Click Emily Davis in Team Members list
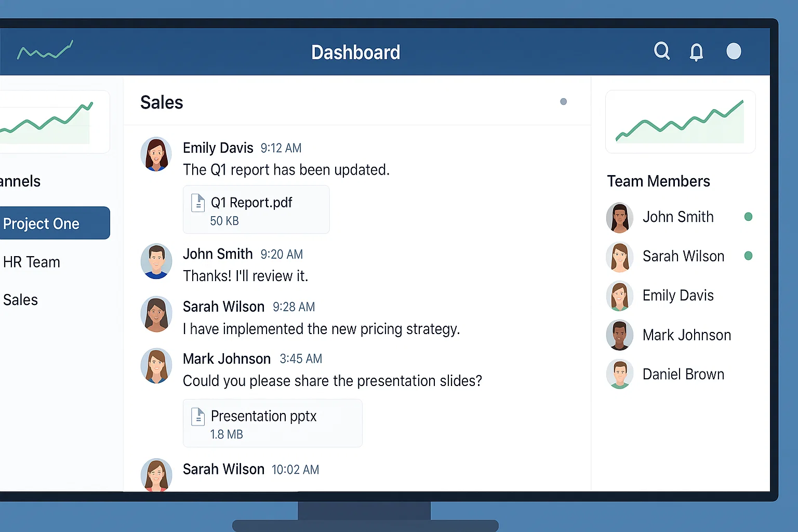 (x=677, y=296)
